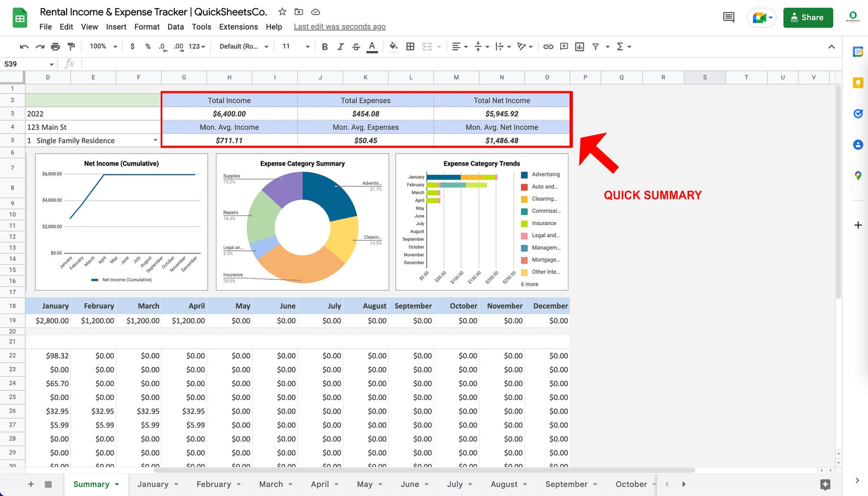The width and height of the screenshot is (868, 496).
Task: Click the Move to folder icon
Action: coord(298,11)
